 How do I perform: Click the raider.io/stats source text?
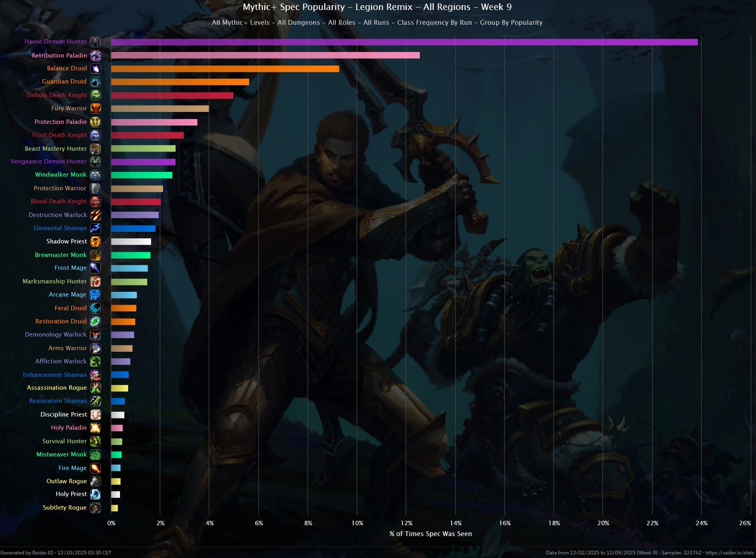click(x=729, y=553)
